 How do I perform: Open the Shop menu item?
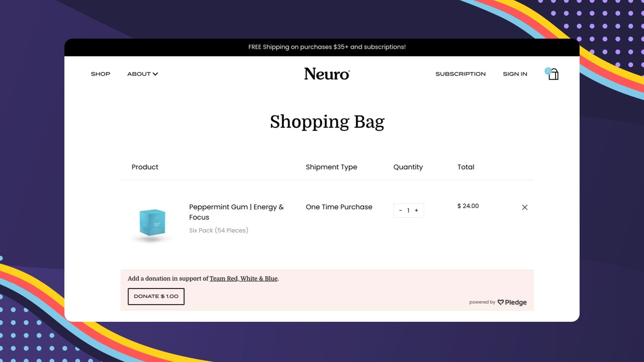[x=101, y=74]
